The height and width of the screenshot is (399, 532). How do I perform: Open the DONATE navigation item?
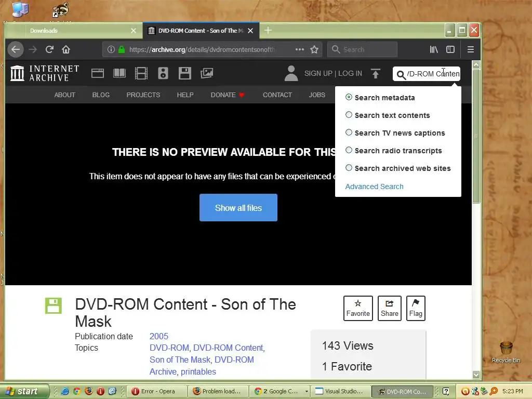point(228,95)
